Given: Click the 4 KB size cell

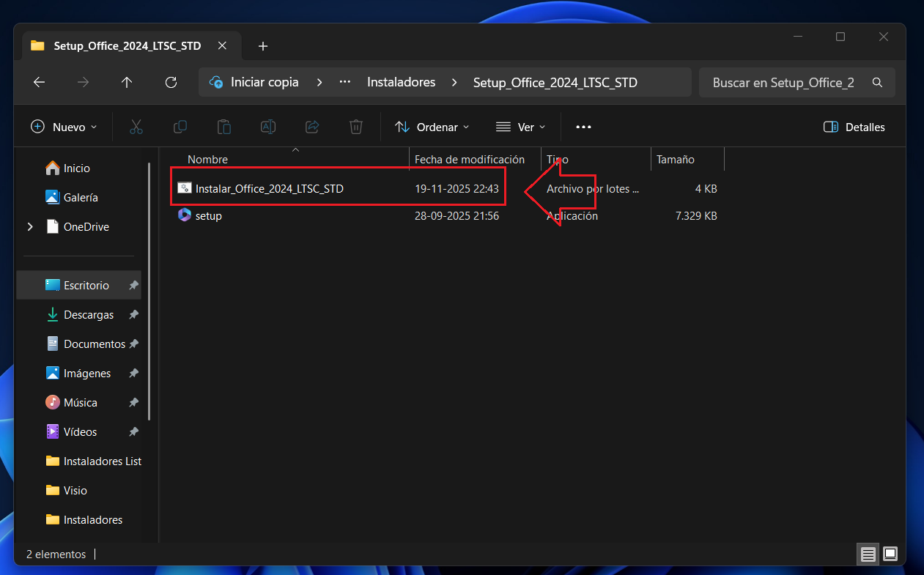Looking at the screenshot, I should click(x=706, y=189).
